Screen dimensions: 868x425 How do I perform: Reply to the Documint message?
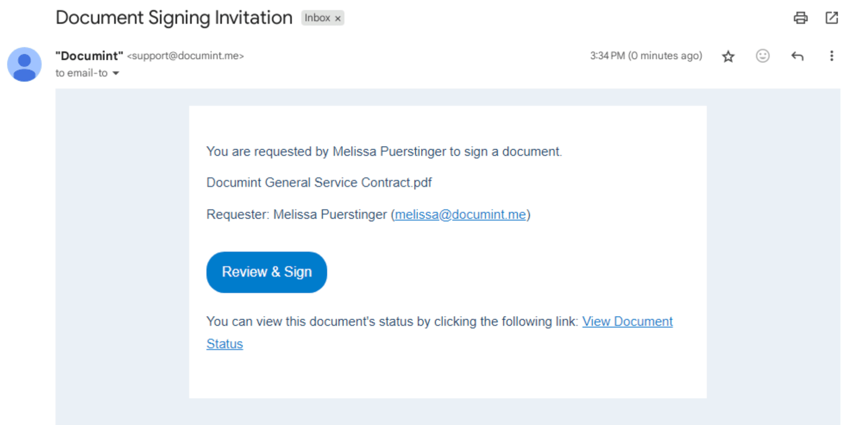tap(797, 56)
